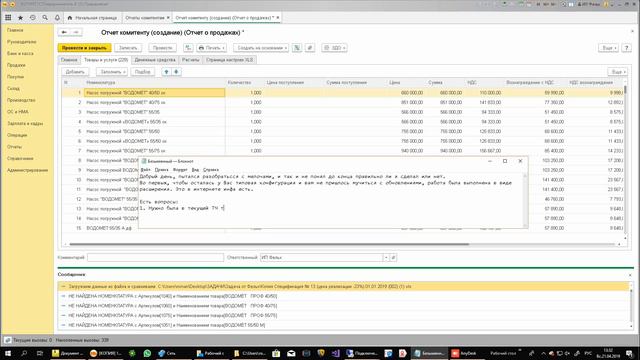Move row up arrow icon
The image size is (640, 360).
[166, 72]
